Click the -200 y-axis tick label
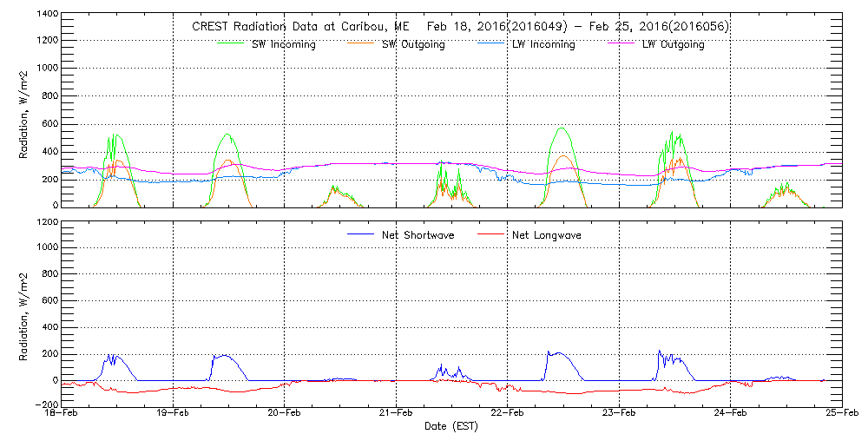 tap(45, 404)
